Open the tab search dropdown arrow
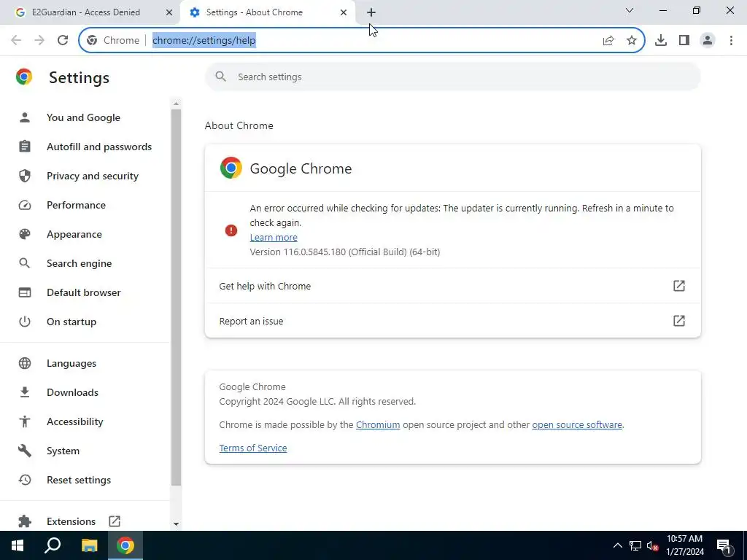The height and width of the screenshot is (560, 747). (630, 10)
